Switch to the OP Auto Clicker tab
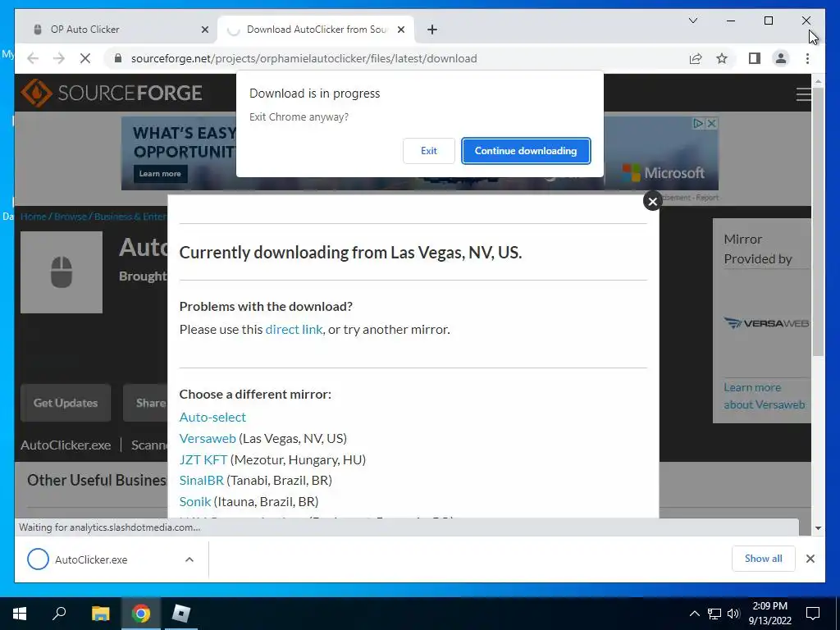Image resolution: width=840 pixels, height=630 pixels. 121,30
